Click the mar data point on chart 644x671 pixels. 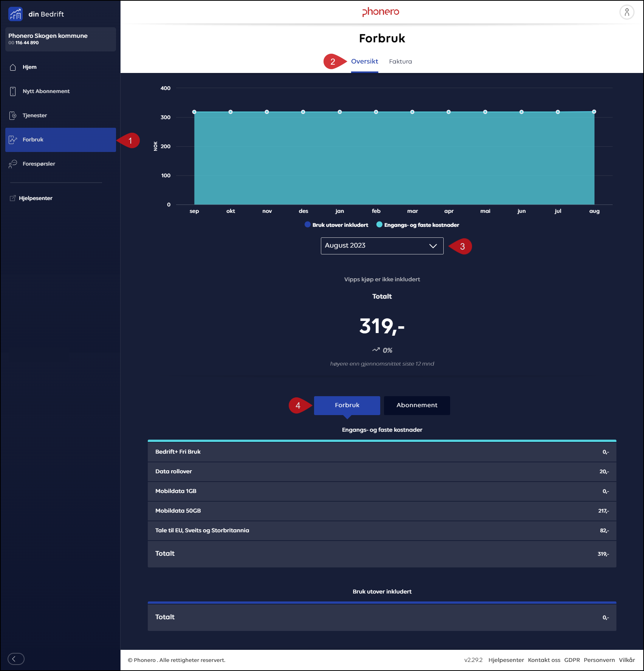point(412,112)
